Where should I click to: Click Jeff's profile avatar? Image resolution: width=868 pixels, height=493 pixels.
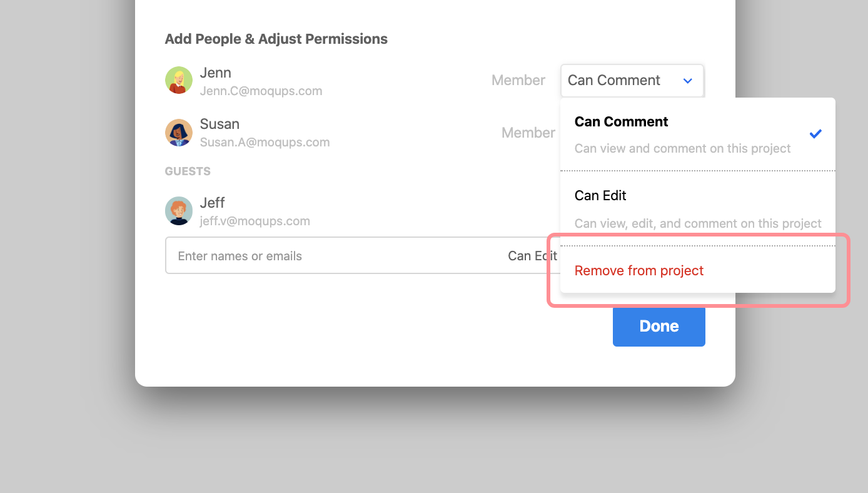click(x=179, y=211)
